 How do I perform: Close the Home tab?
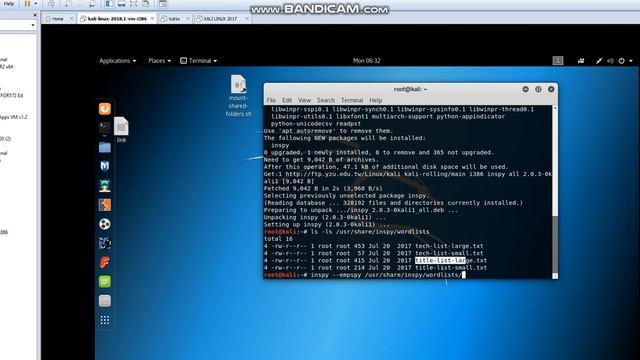coord(71,19)
